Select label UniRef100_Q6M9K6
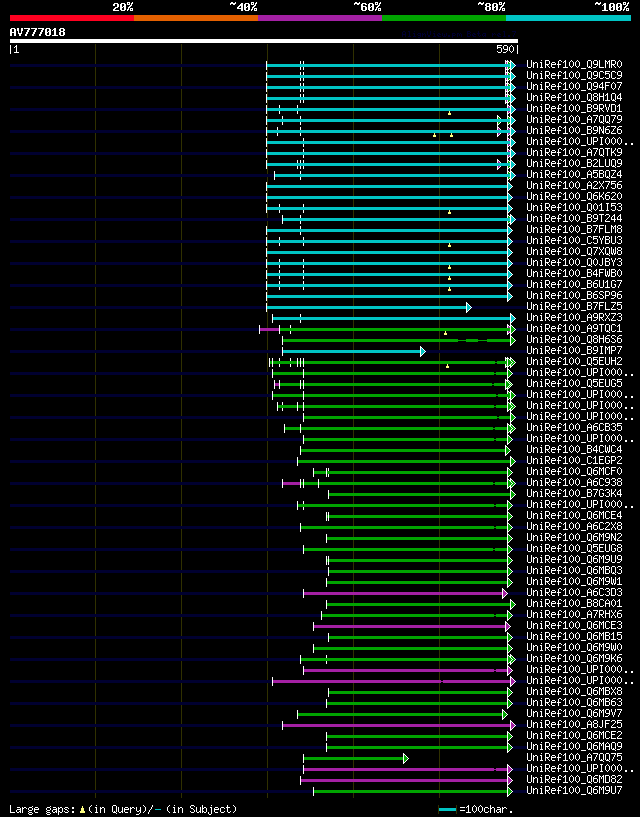Image resolution: width=640 pixels, height=817 pixels. 574,659
